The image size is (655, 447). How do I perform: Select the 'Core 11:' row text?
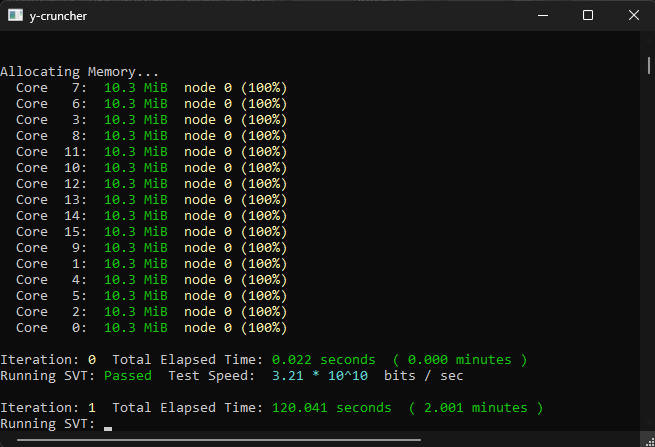(x=152, y=152)
